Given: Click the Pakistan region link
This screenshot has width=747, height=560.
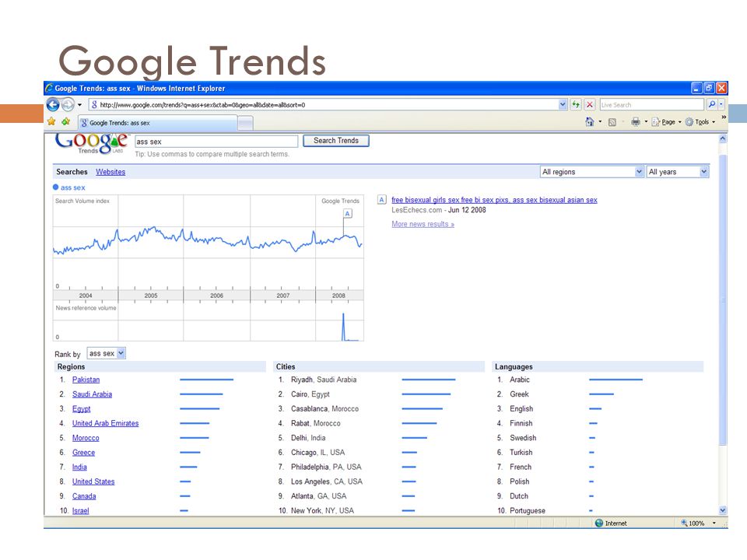Looking at the screenshot, I should 86,380.
